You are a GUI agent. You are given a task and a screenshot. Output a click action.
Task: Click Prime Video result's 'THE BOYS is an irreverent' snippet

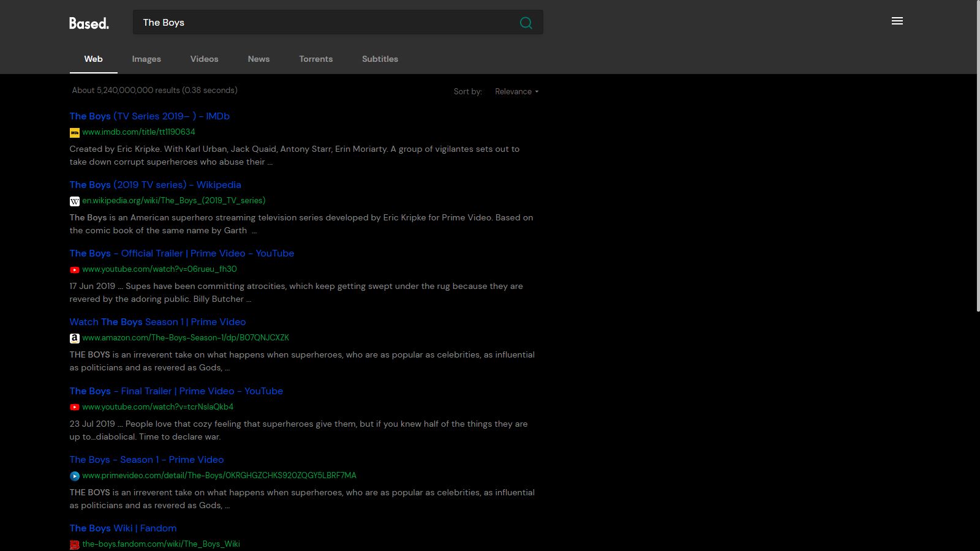302,499
